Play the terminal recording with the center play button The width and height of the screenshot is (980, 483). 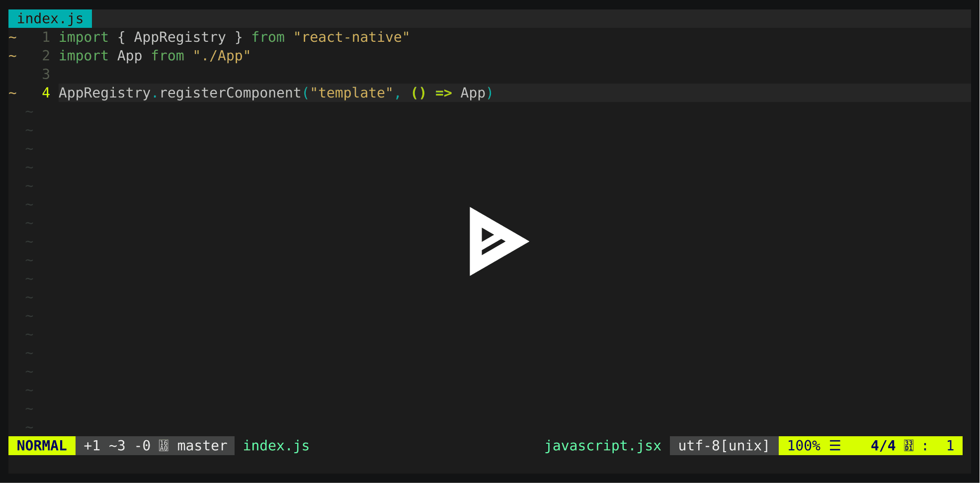tap(498, 241)
